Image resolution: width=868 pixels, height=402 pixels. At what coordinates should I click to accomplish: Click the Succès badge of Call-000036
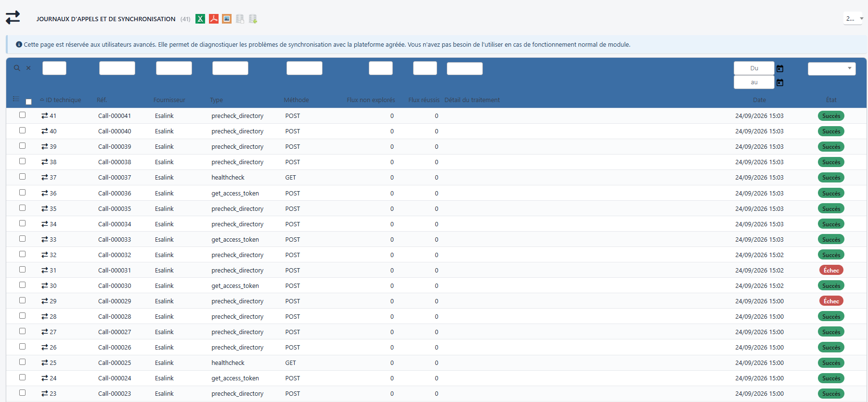pyautogui.click(x=831, y=193)
